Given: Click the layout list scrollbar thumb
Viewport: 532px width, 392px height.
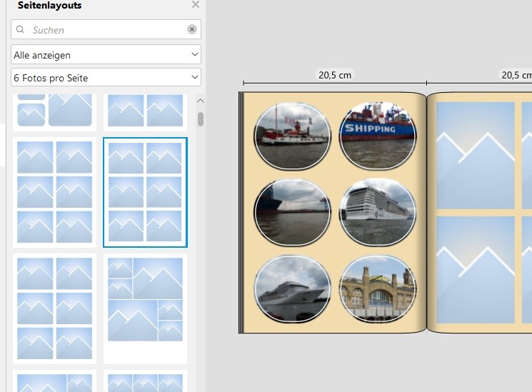Looking at the screenshot, I should (201, 119).
